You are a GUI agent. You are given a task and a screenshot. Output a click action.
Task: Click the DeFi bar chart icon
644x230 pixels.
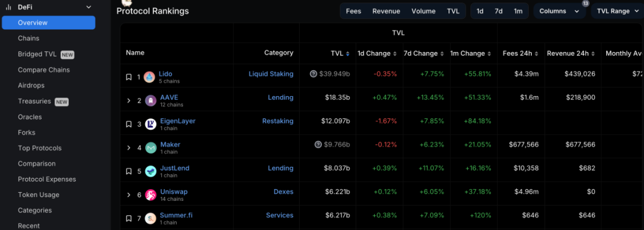pos(8,7)
